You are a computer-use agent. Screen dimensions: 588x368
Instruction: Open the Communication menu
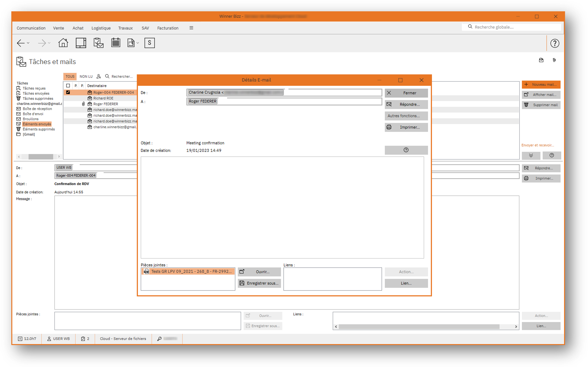31,28
